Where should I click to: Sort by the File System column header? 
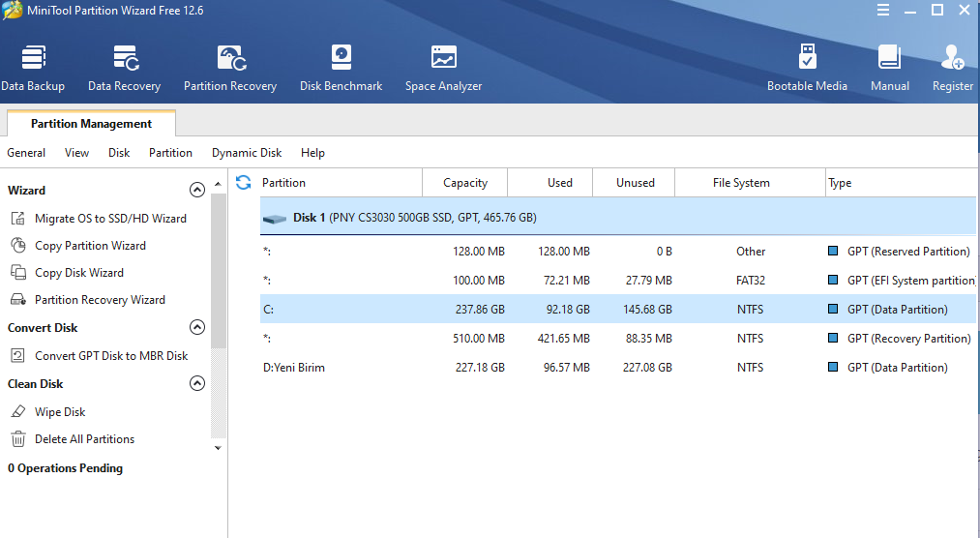pos(750,183)
